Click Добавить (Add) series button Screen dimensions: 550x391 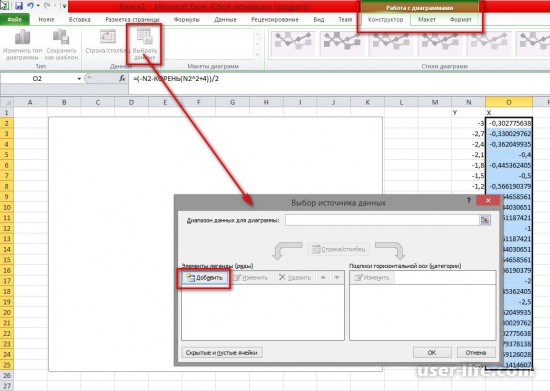(x=205, y=278)
